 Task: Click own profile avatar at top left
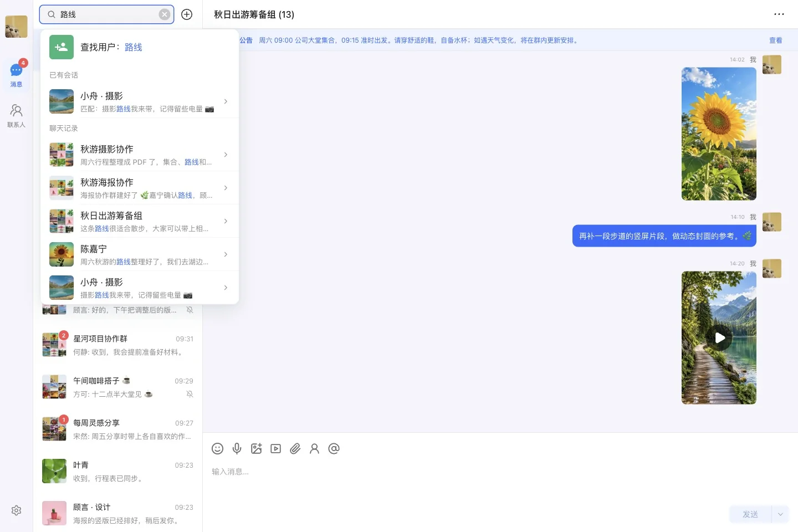(16, 27)
